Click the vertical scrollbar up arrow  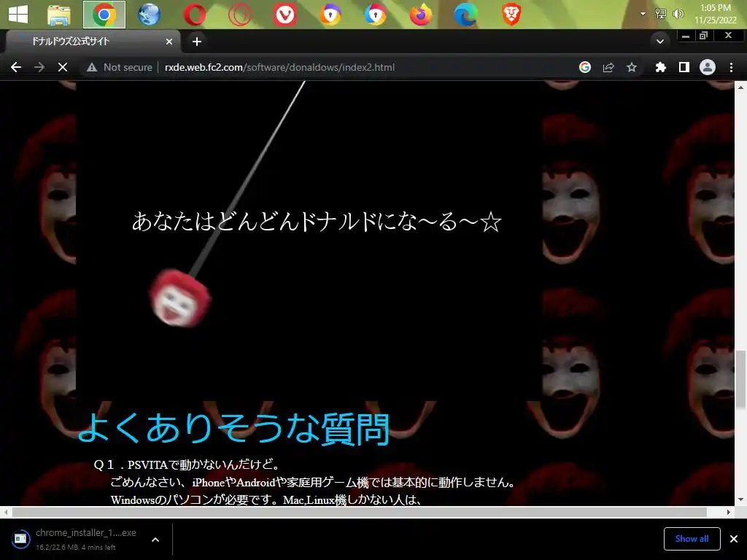740,87
